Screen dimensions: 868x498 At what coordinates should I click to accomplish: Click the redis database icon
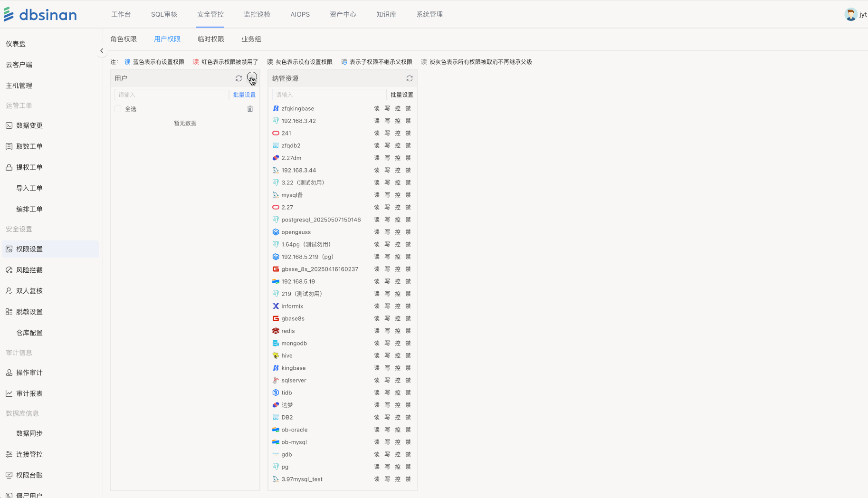(x=276, y=331)
